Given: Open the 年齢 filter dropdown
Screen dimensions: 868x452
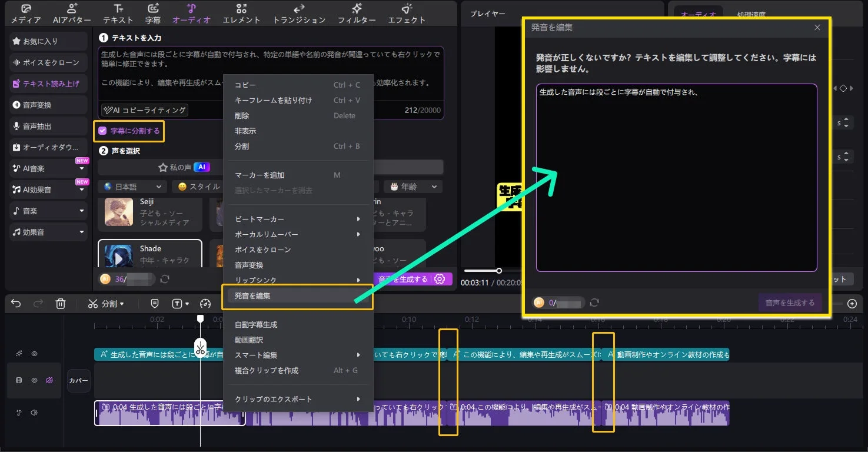Looking at the screenshot, I should (413, 187).
